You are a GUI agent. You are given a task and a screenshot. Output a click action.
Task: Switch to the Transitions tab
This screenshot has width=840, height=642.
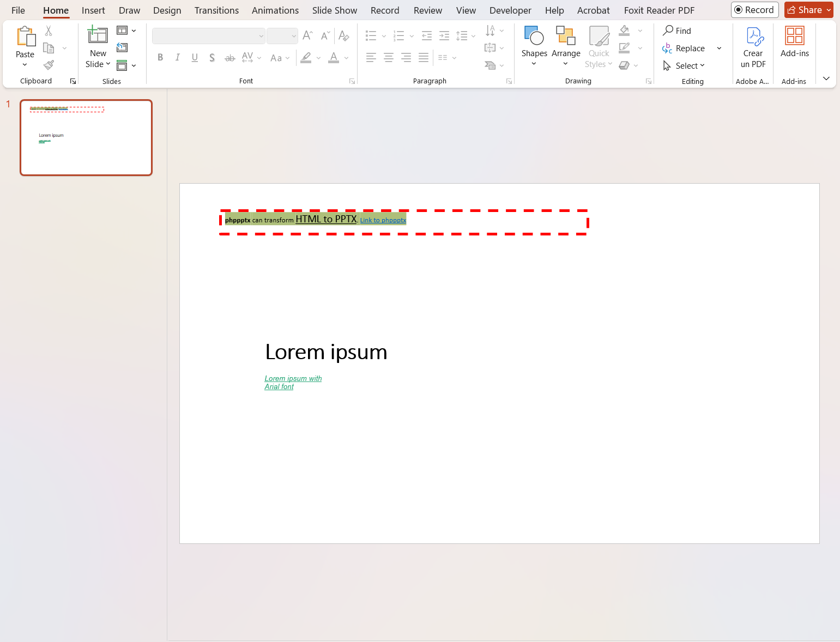pos(216,10)
